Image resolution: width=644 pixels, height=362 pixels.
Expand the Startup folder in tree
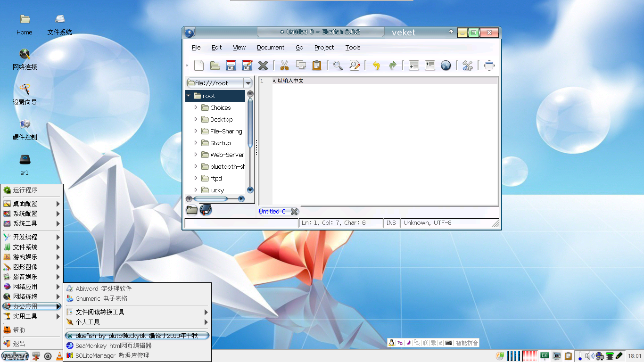[196, 143]
